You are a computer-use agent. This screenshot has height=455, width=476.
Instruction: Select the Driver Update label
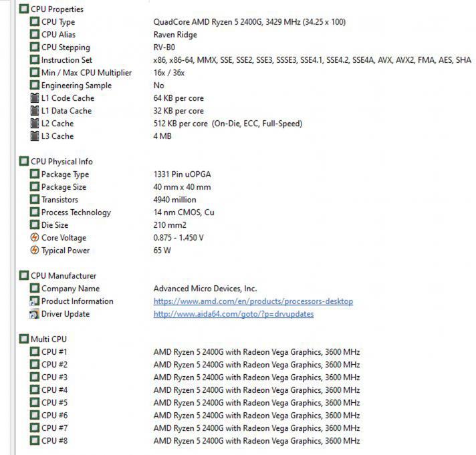coord(66,314)
